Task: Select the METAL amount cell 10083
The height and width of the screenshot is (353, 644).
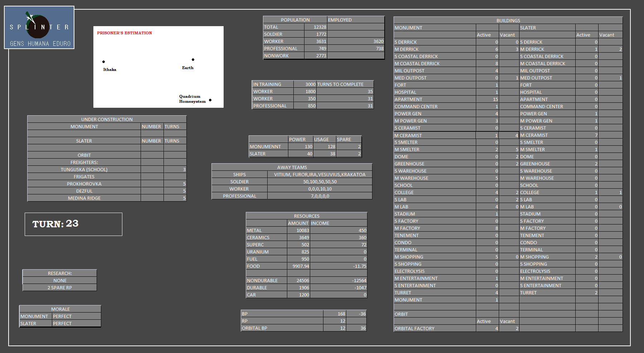Action: point(298,231)
